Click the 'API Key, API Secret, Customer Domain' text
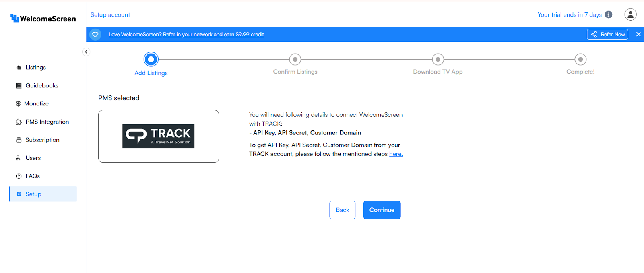 tap(307, 133)
